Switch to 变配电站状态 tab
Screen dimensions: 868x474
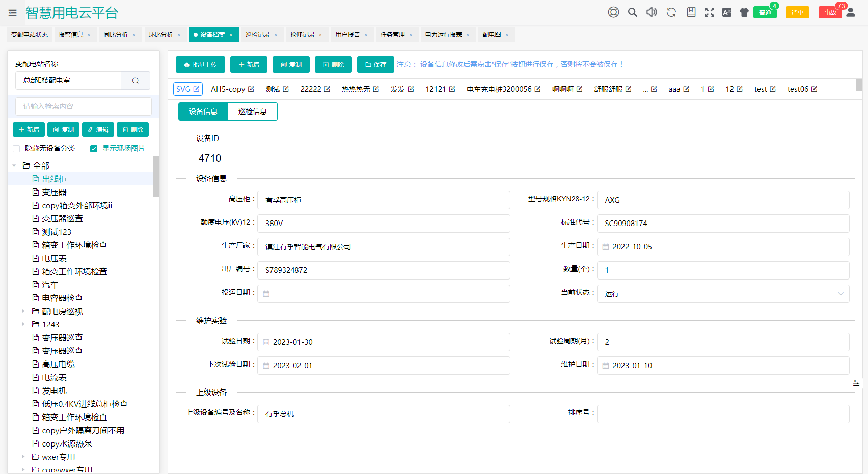(x=30, y=35)
